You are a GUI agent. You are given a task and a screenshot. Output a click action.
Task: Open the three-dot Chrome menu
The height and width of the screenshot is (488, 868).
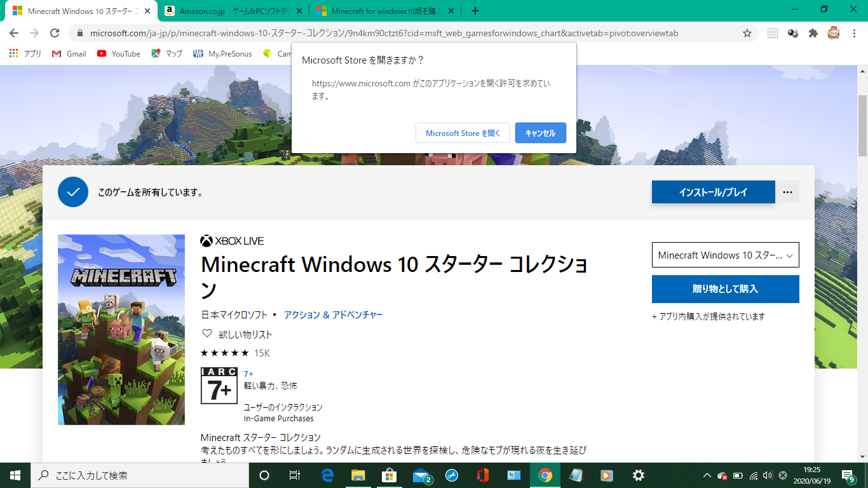click(853, 33)
